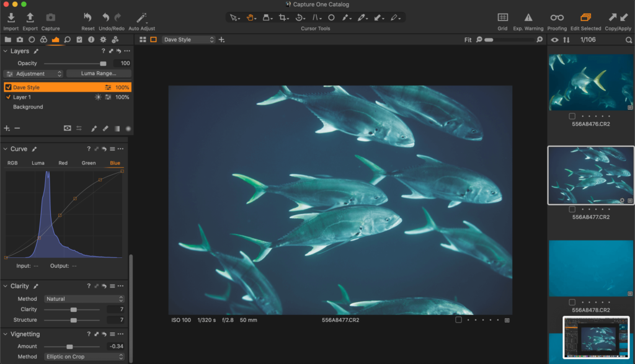The height and width of the screenshot is (364, 635).
Task: Click the Reset adjustments button
Action: [x=87, y=17]
